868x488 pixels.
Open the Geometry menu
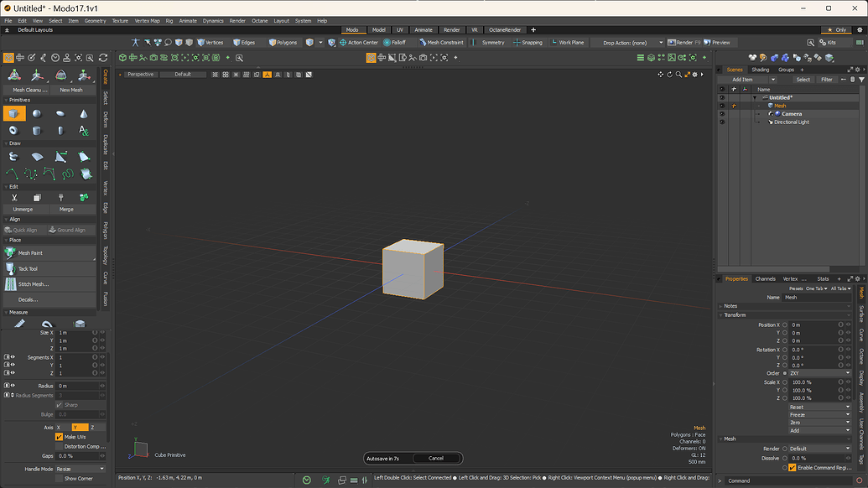(95, 20)
